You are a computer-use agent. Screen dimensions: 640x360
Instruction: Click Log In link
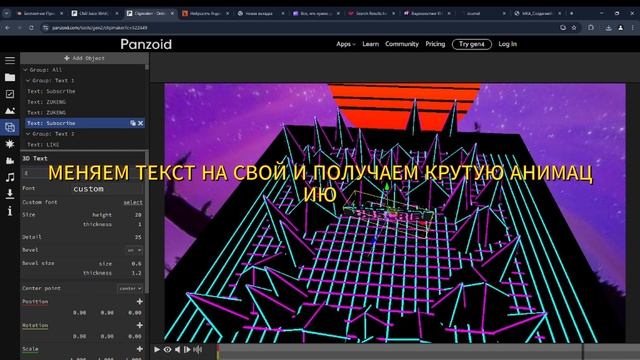[507, 44]
